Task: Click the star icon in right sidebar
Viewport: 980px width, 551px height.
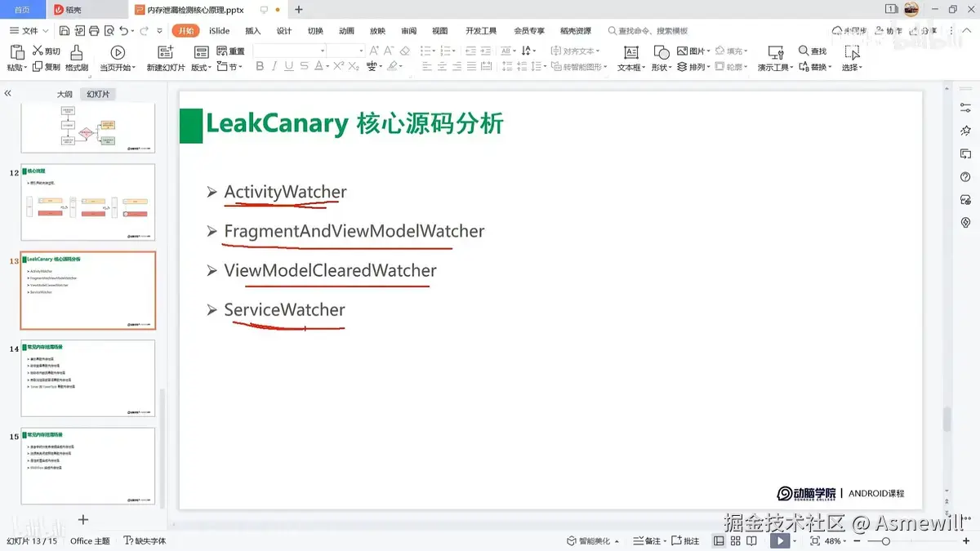Action: [965, 131]
